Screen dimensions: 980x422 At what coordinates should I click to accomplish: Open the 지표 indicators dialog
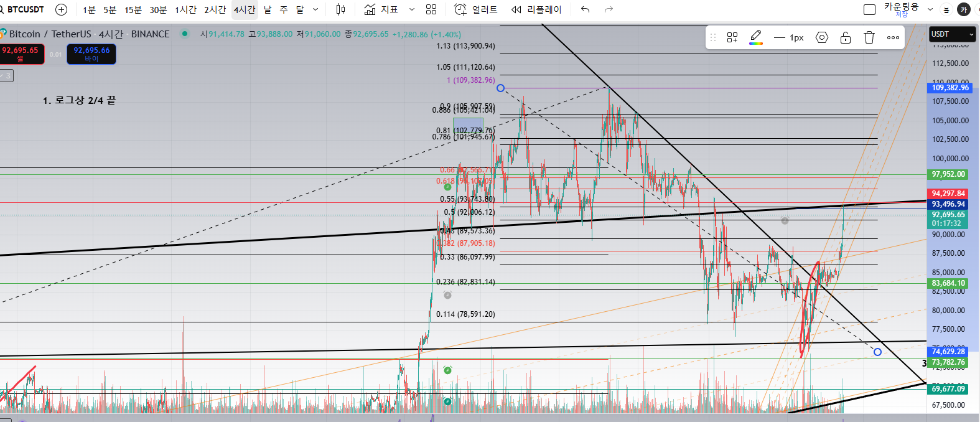click(381, 9)
